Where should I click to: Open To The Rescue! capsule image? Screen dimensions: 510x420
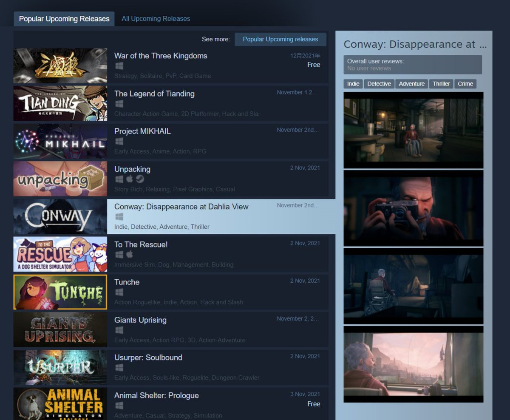point(60,254)
